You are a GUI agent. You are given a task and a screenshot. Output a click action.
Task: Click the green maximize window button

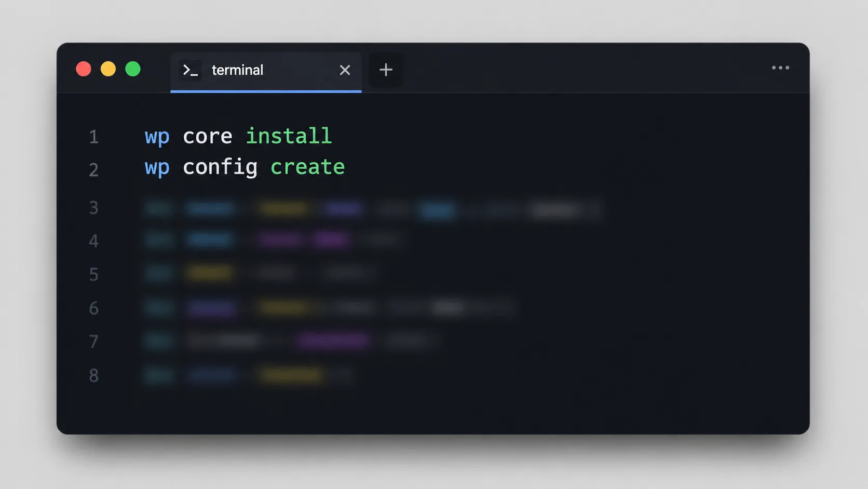coord(133,69)
